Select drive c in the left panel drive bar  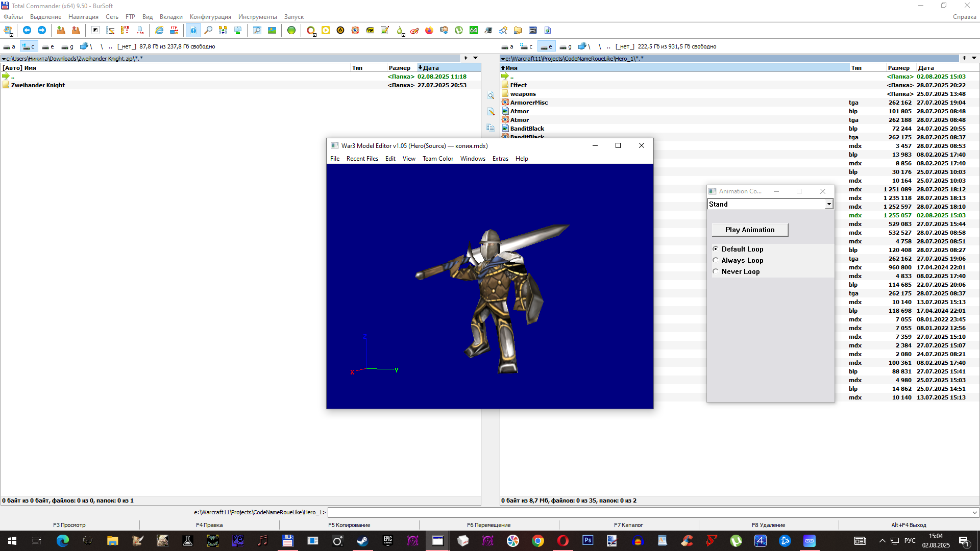coord(29,46)
